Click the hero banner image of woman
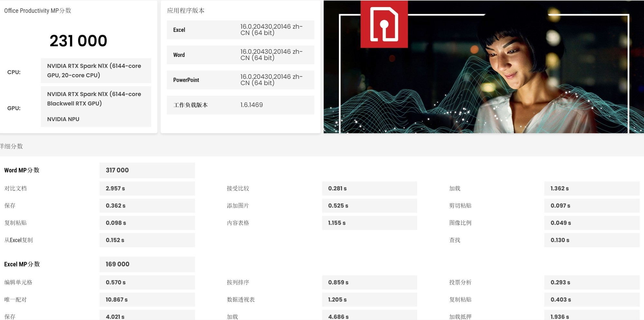The image size is (644, 320). (x=484, y=67)
